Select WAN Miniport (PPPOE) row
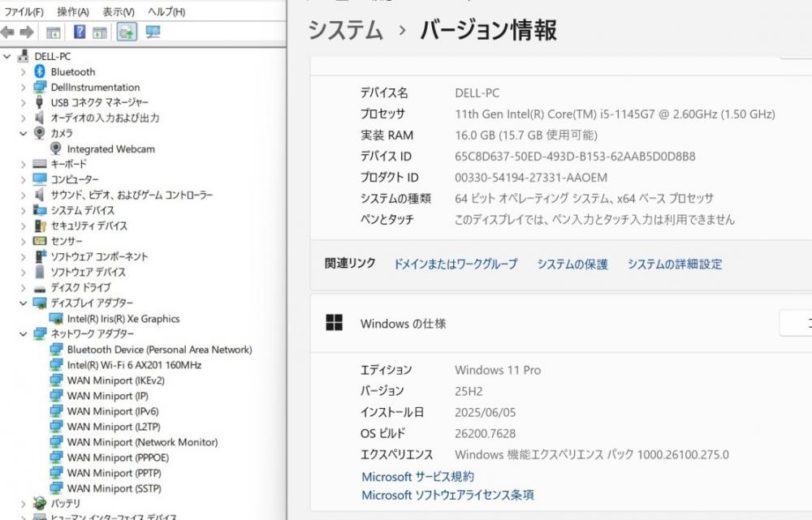The height and width of the screenshot is (520, 812). 118,458
